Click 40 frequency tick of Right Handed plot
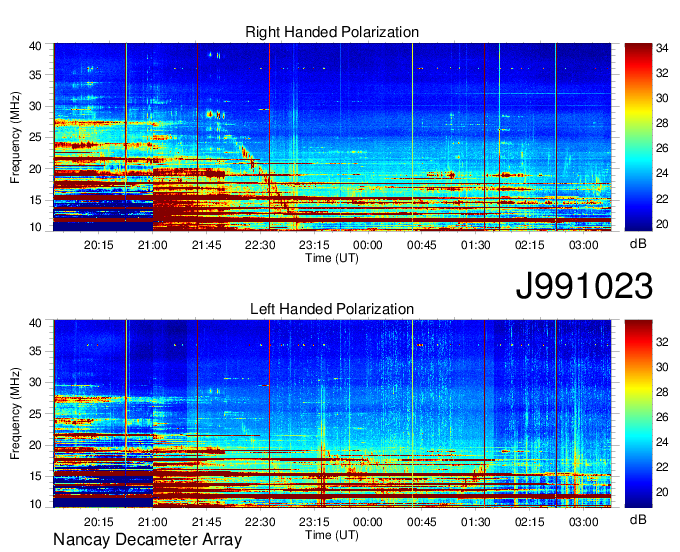The width and height of the screenshot is (680, 552). pos(36,46)
